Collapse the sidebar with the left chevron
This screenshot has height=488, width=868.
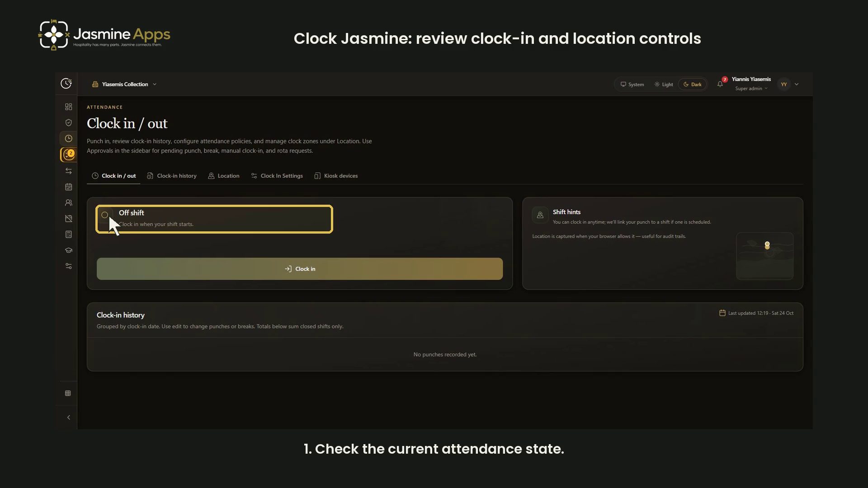coord(68,418)
